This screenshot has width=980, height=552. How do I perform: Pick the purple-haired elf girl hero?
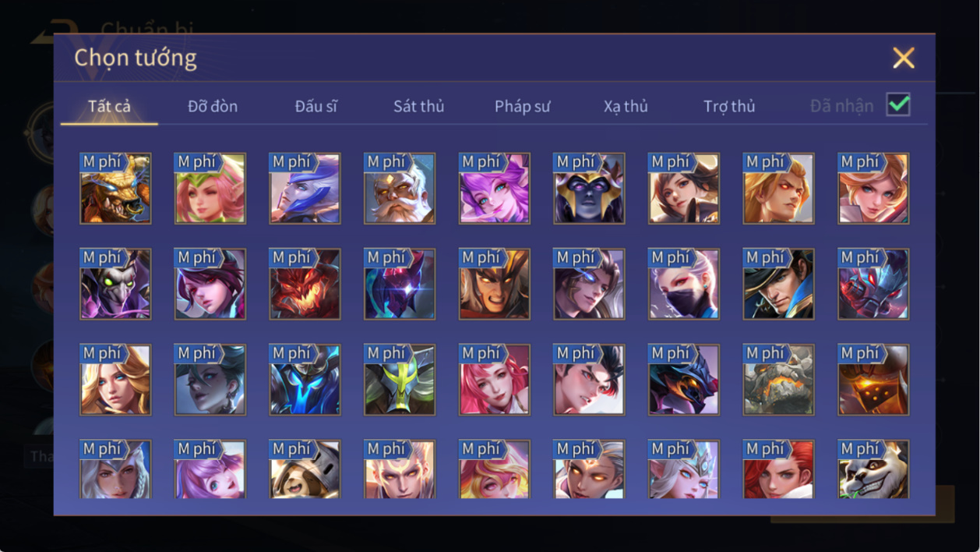point(495,188)
